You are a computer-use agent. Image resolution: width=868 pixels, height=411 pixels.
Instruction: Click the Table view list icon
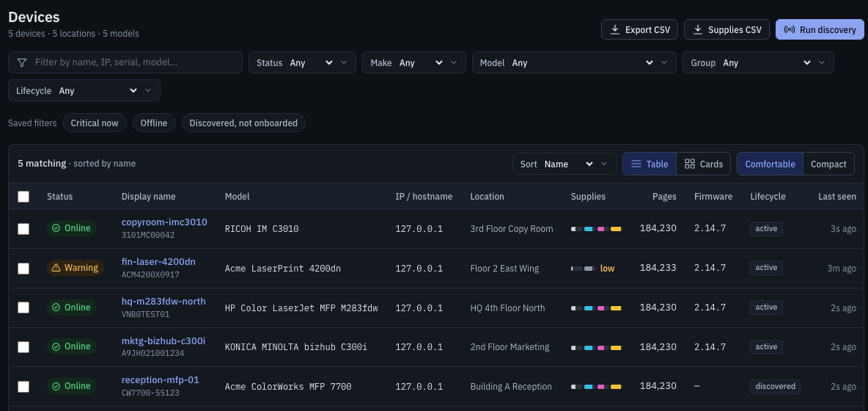coord(636,164)
